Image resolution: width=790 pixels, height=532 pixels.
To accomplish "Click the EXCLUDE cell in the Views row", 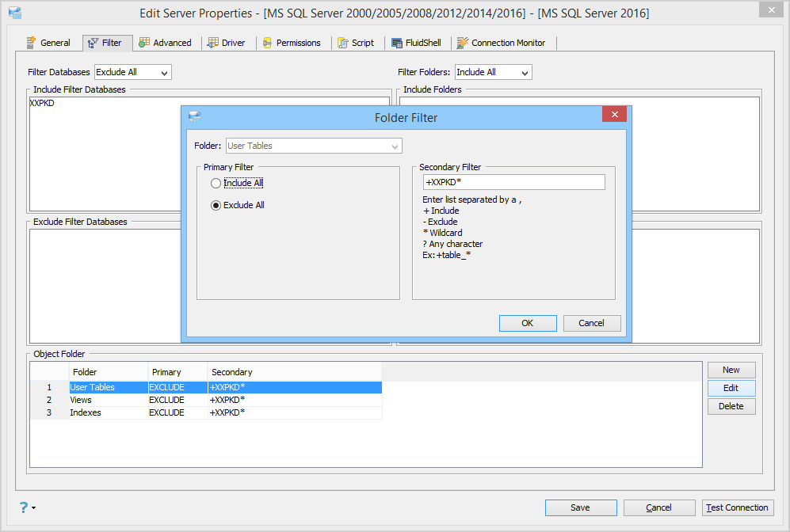I will click(177, 400).
